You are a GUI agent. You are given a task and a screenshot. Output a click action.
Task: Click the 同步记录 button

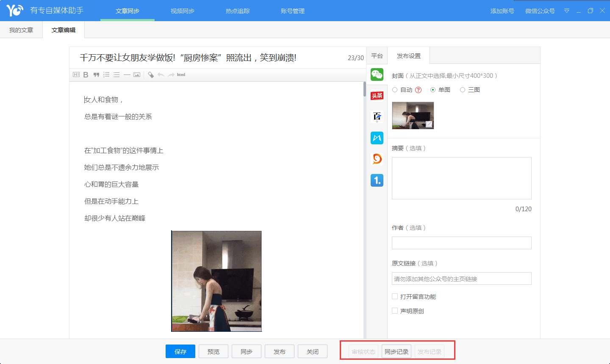click(396, 352)
